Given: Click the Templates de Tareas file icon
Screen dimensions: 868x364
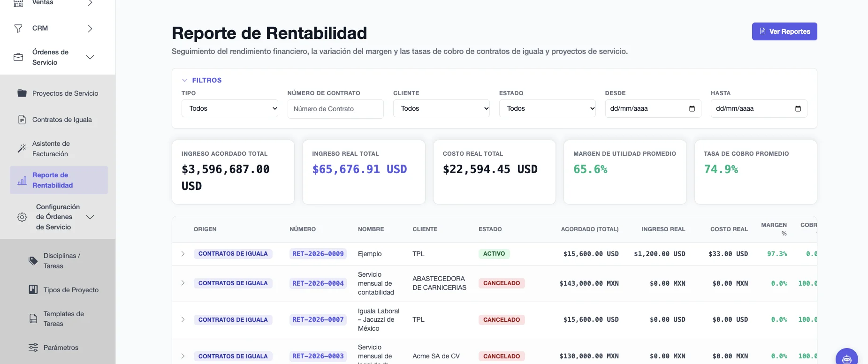Looking at the screenshot, I should pyautogui.click(x=33, y=319).
